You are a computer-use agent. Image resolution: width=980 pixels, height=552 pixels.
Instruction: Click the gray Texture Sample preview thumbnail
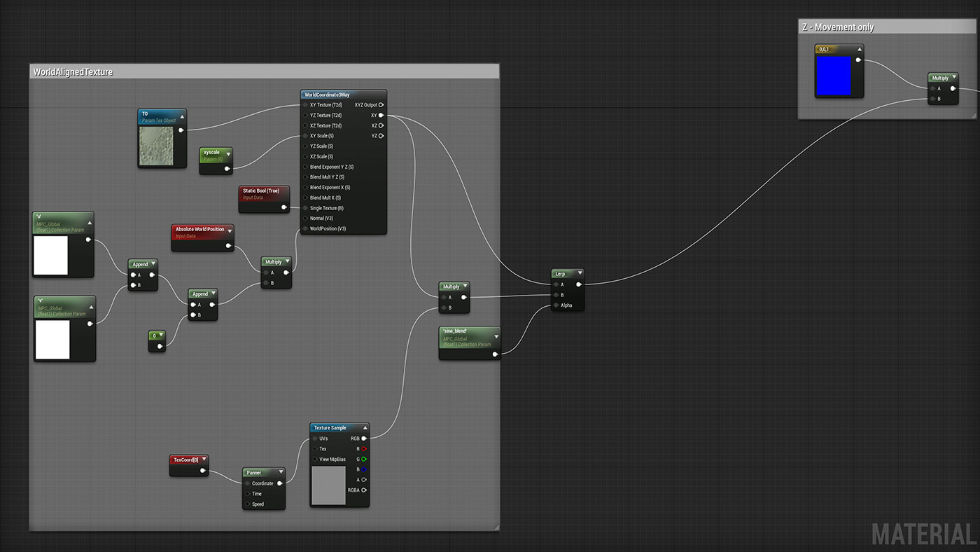[328, 485]
